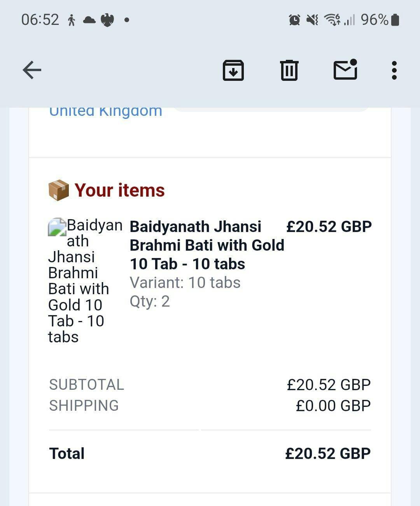Screen dimensions: 420x506
Task: Archive this email
Action: pyautogui.click(x=233, y=70)
